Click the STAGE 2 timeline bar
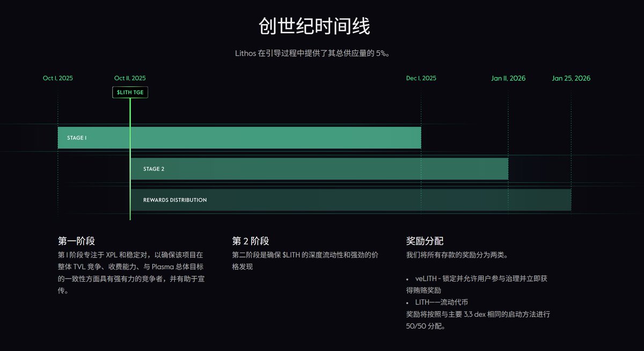 319,169
